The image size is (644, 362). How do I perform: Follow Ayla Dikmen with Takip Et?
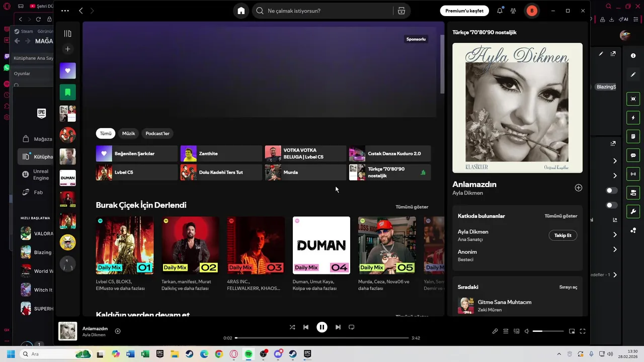(x=562, y=235)
